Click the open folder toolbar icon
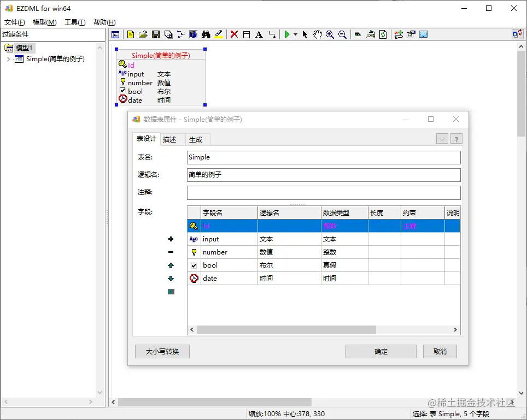This screenshot has height=420, width=527. point(143,34)
